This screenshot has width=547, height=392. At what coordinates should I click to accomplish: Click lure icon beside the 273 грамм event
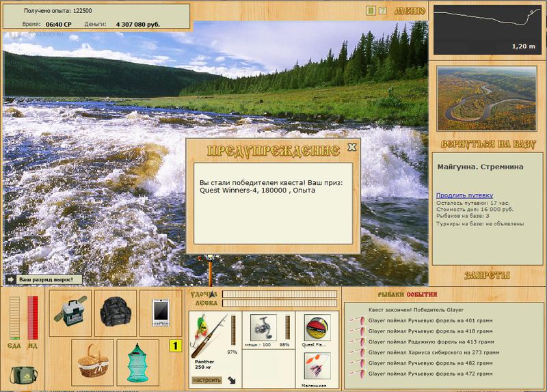(358, 352)
